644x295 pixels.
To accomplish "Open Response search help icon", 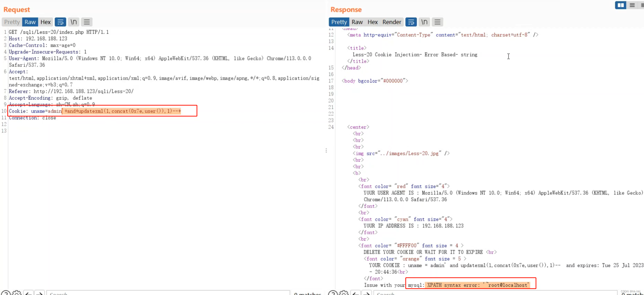I will point(333,293).
